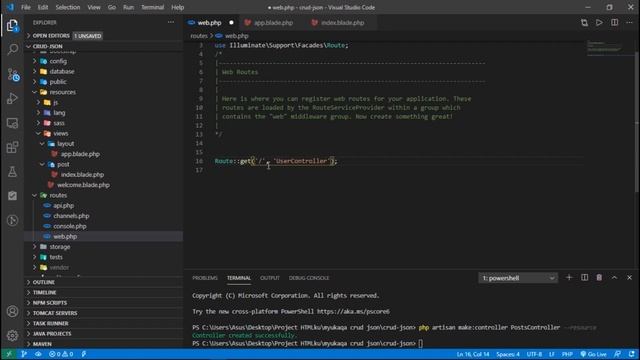Open Remote Explorer view
Screen dimensions: 640x360
(x=12, y=123)
